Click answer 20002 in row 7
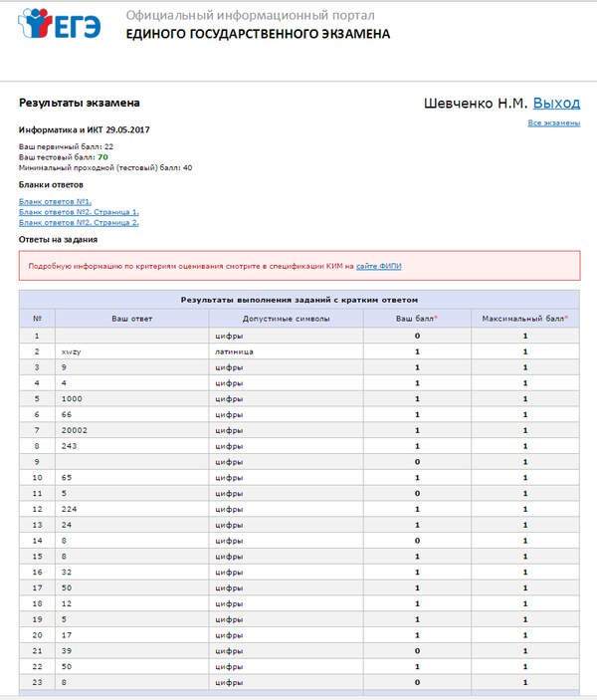Viewport: 597px width, 700px height. pos(74,430)
